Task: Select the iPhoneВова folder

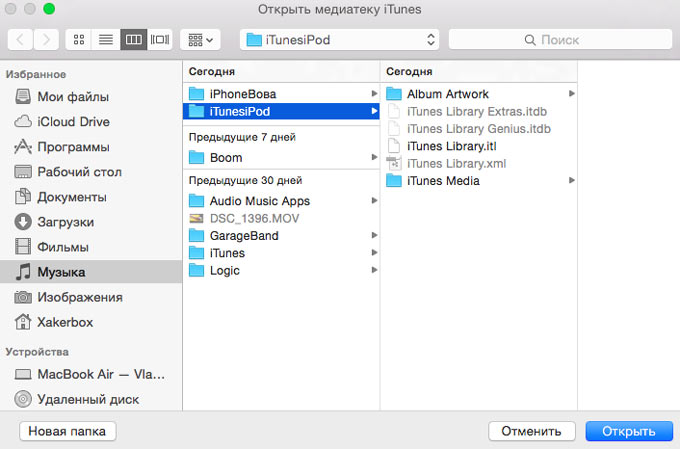Action: click(x=281, y=94)
